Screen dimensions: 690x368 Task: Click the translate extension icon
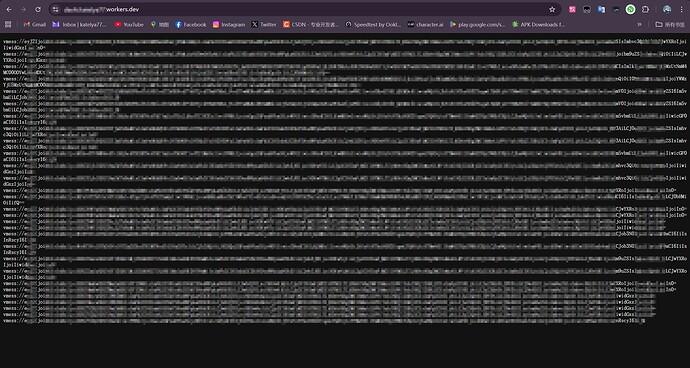point(602,9)
